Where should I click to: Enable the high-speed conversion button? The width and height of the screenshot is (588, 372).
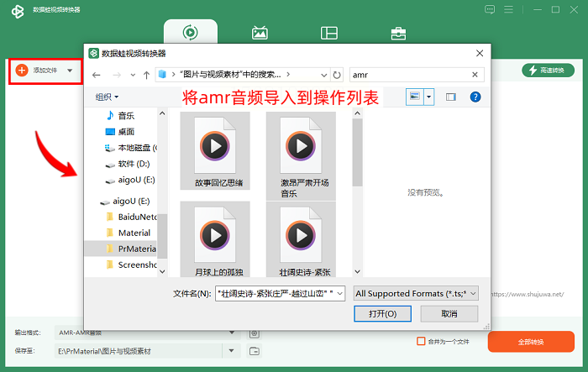pyautogui.click(x=548, y=71)
